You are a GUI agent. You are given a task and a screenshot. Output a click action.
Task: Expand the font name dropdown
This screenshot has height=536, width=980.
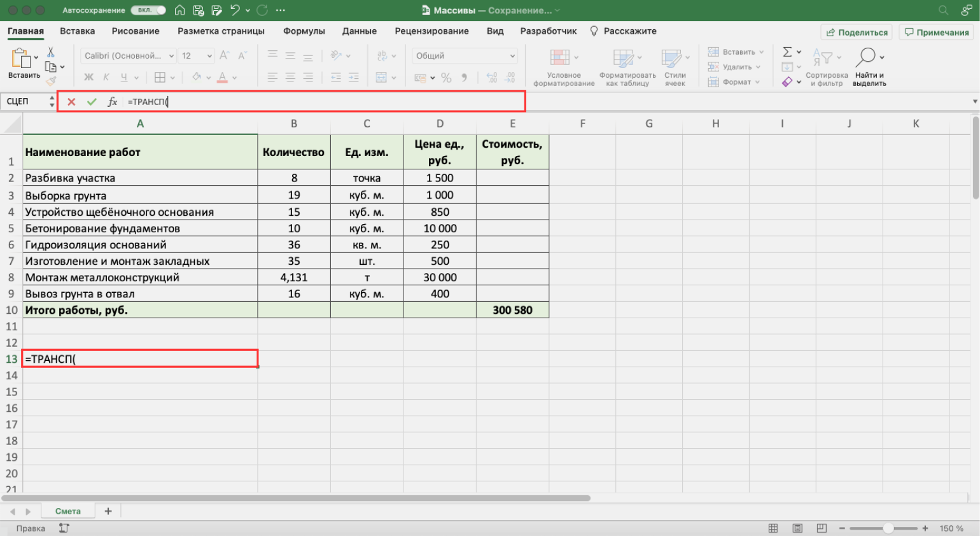click(x=171, y=56)
